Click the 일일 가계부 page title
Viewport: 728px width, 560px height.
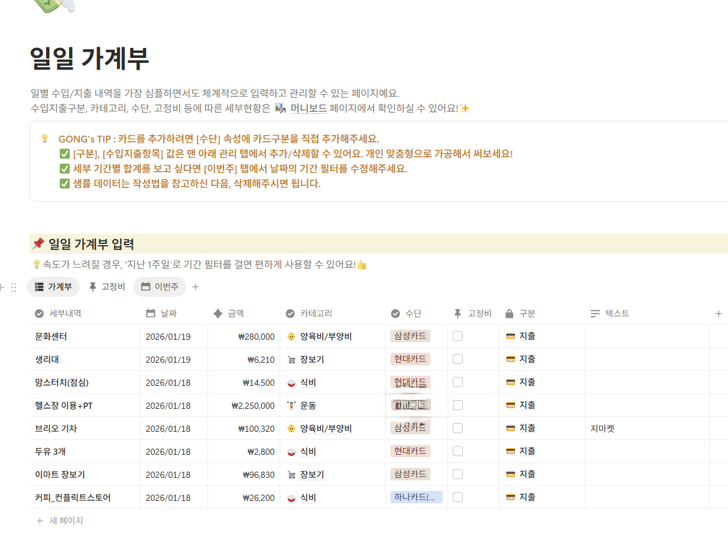click(x=89, y=58)
